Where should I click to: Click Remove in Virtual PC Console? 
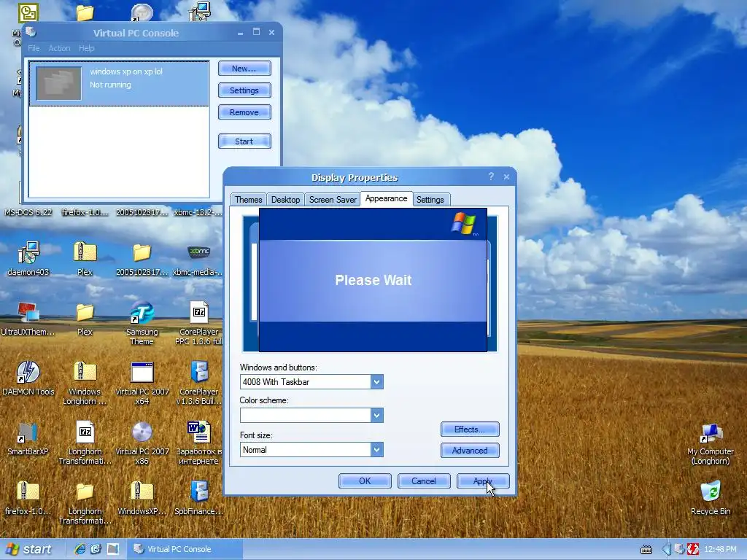pos(244,112)
